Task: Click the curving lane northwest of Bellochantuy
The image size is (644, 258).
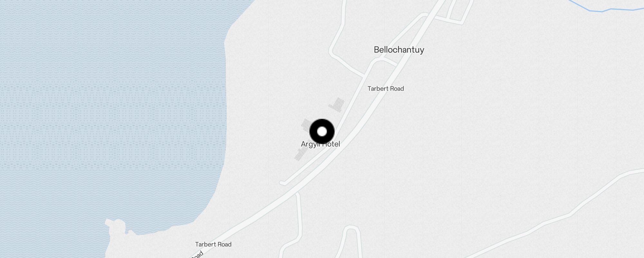Action: 338,42
